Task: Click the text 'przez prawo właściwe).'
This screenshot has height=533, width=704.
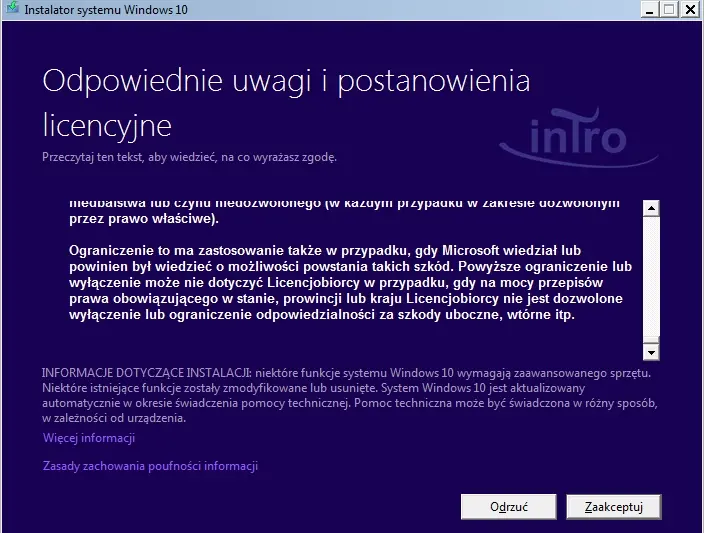Action: pyautogui.click(x=144, y=219)
